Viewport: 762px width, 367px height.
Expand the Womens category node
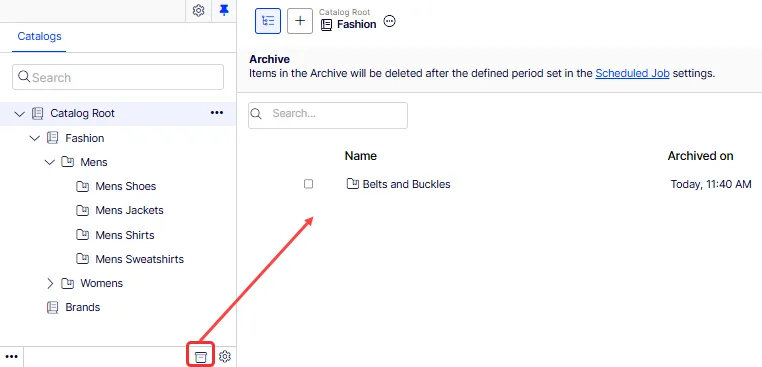pos(50,283)
